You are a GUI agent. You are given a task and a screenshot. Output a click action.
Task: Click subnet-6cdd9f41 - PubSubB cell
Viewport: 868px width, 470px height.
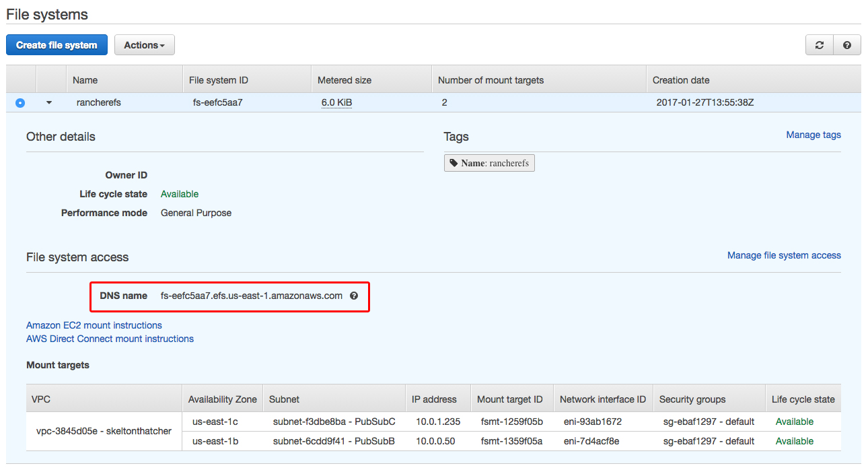[x=333, y=441]
